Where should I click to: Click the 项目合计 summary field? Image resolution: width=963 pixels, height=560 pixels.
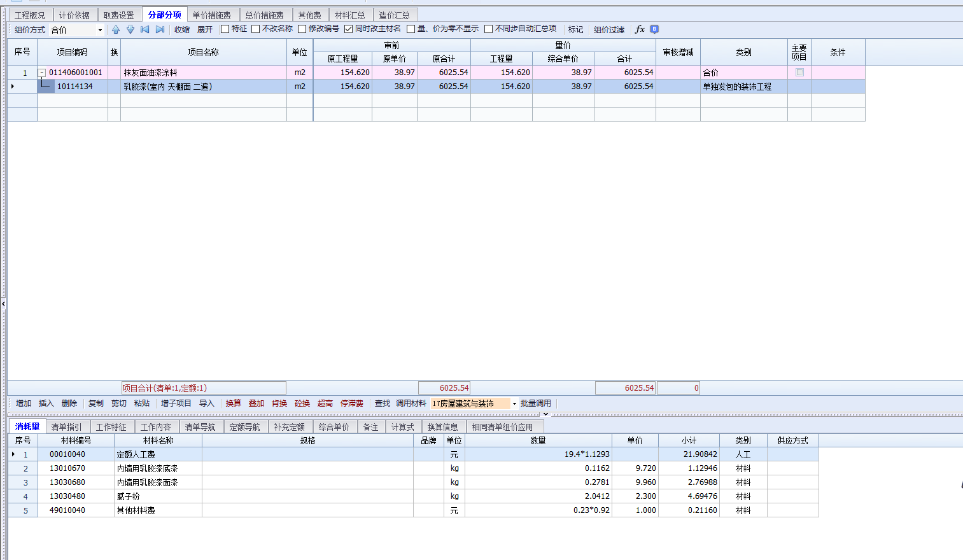coord(204,388)
